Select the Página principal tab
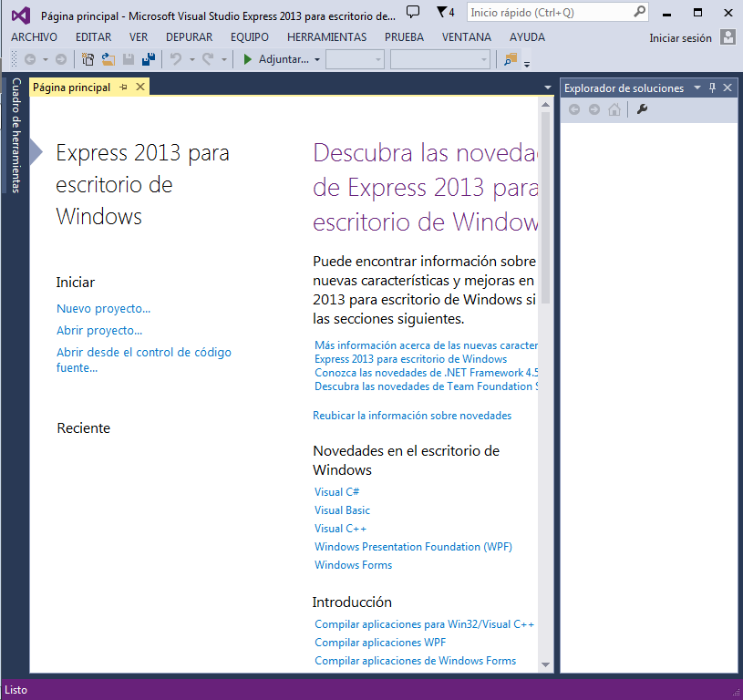This screenshot has width=743, height=700. point(71,87)
